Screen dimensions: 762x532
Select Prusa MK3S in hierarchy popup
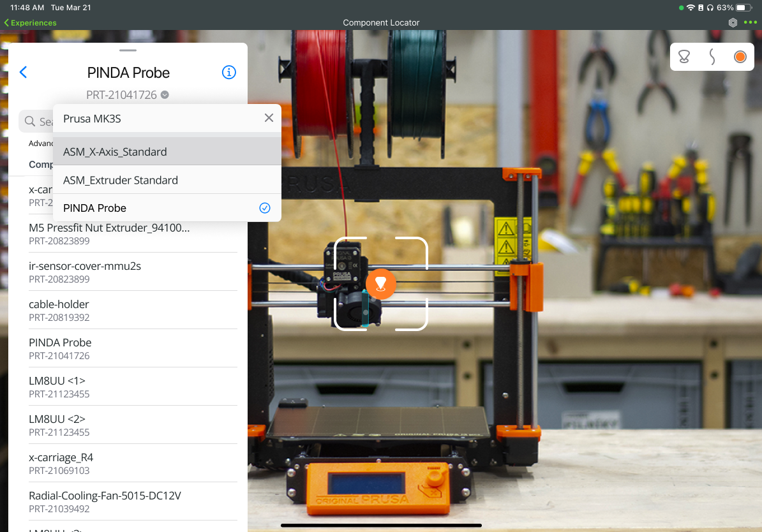tap(167, 119)
